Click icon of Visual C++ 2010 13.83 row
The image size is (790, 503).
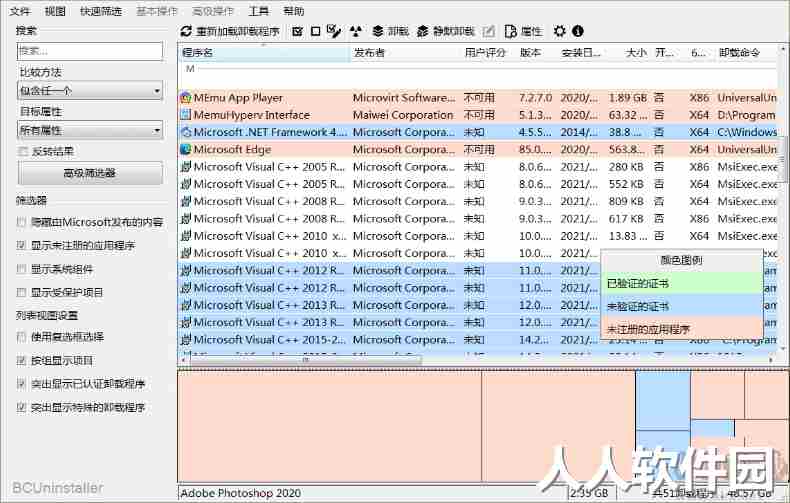pyautogui.click(x=186, y=236)
